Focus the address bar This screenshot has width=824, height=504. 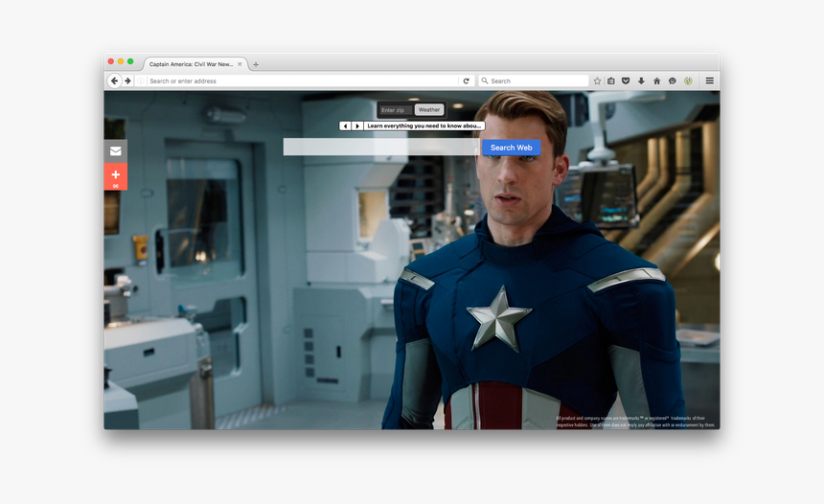tap(302, 80)
